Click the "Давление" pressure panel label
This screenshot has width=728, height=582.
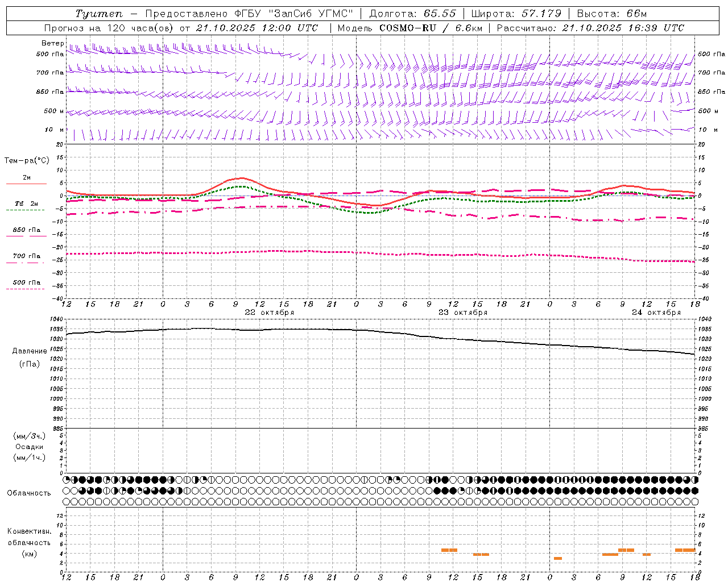[x=30, y=351]
